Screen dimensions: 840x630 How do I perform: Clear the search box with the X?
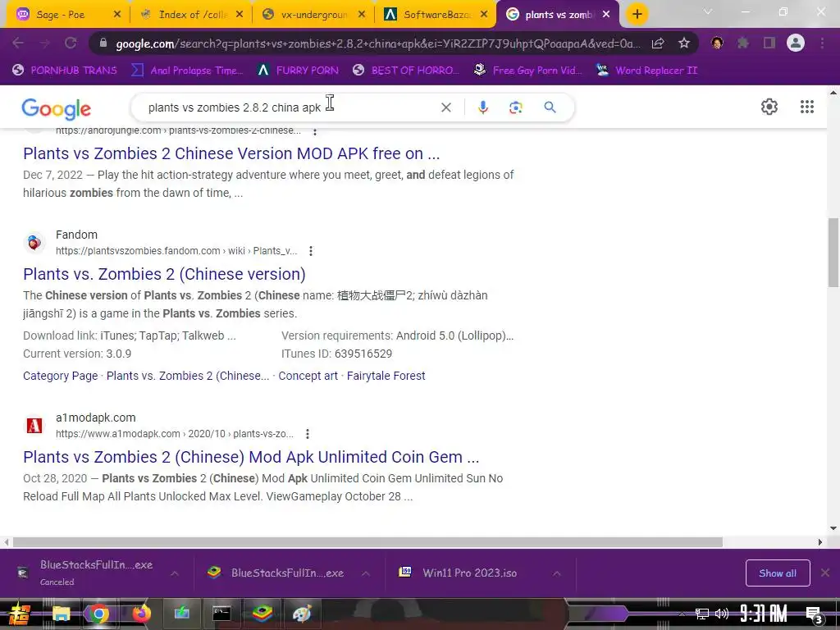pos(445,107)
